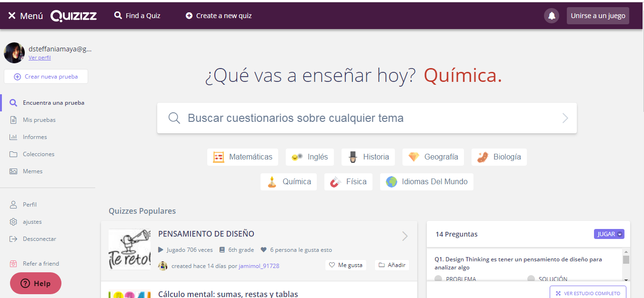Open ajustes with the gear icon

[14, 221]
